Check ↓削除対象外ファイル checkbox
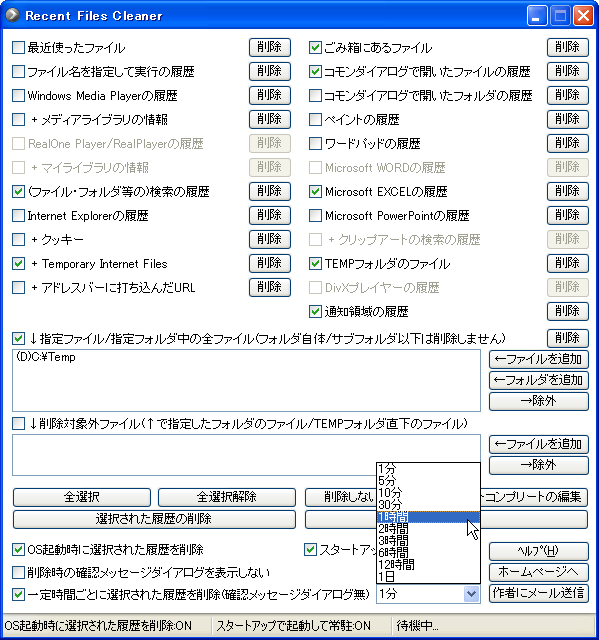Screen dimensions: 599x640 (18, 424)
